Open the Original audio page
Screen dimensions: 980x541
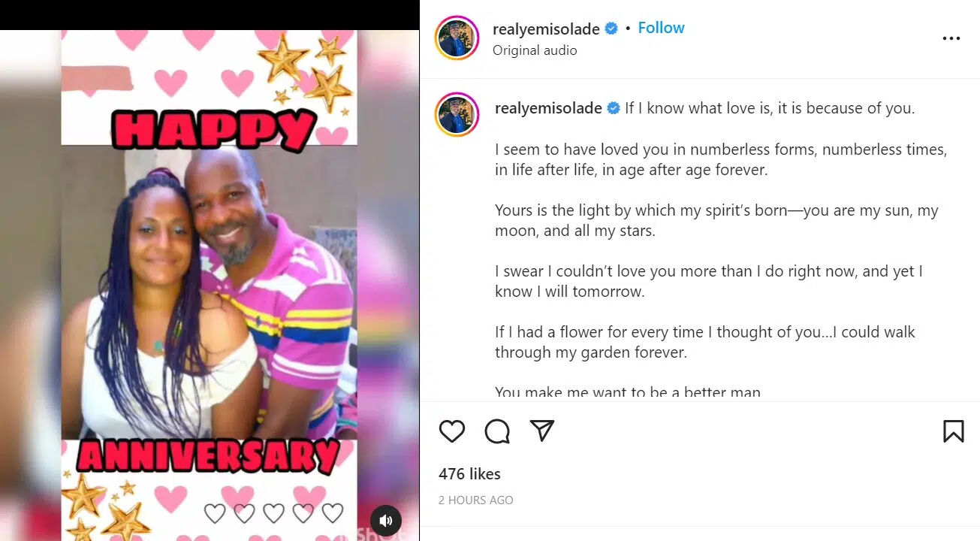(534, 50)
